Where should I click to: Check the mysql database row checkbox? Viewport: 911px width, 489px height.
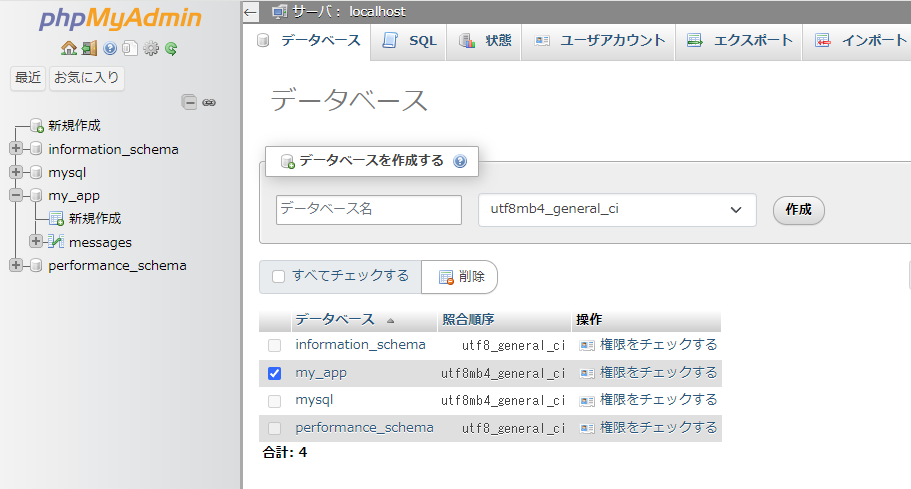point(275,401)
